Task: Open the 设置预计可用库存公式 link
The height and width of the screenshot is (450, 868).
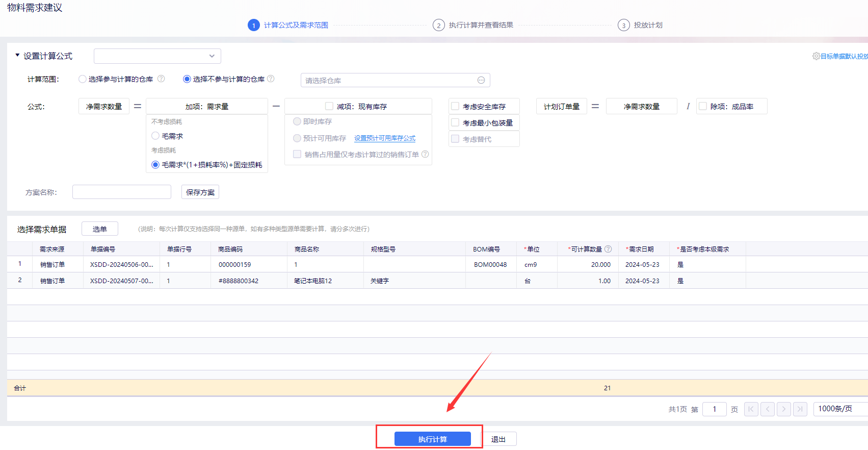Action: tap(385, 138)
